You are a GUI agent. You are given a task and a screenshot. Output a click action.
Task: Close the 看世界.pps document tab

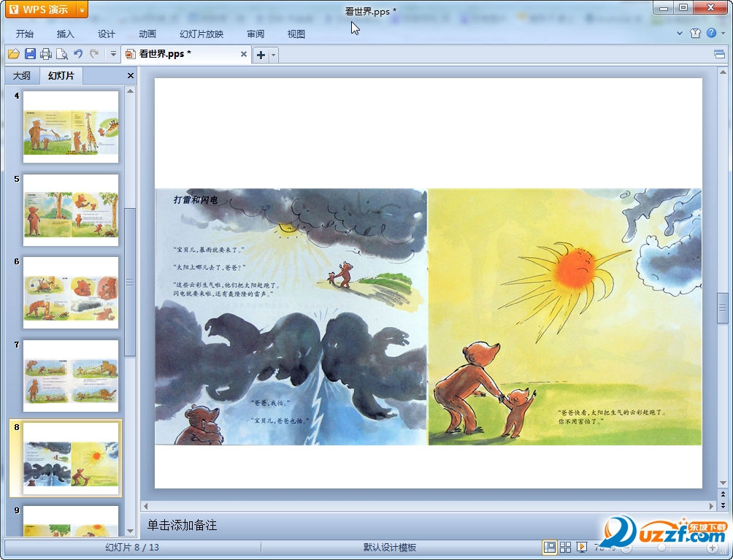point(244,54)
